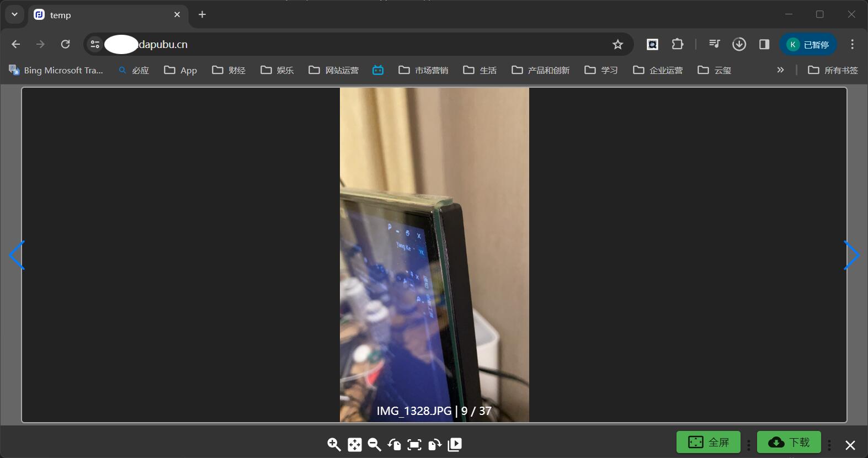The width and height of the screenshot is (868, 458).
Task: Open the profile button labeled 已暂停
Action: (808, 44)
